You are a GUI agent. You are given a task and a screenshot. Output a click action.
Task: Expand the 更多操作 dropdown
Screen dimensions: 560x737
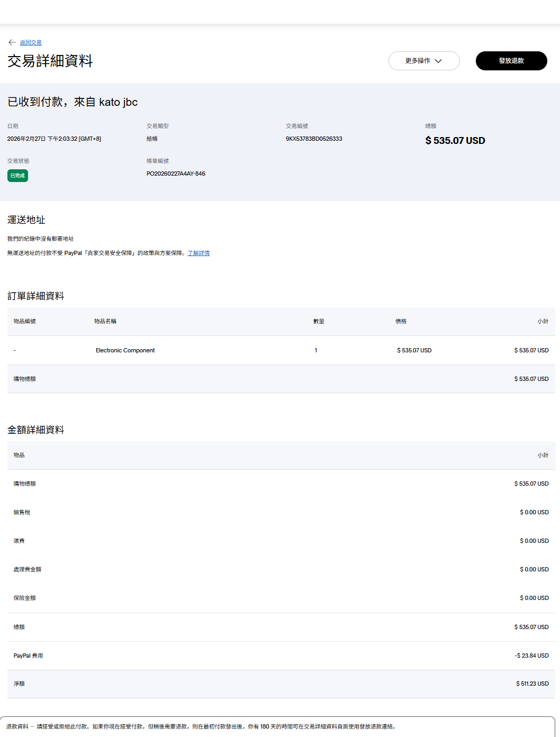click(x=423, y=61)
